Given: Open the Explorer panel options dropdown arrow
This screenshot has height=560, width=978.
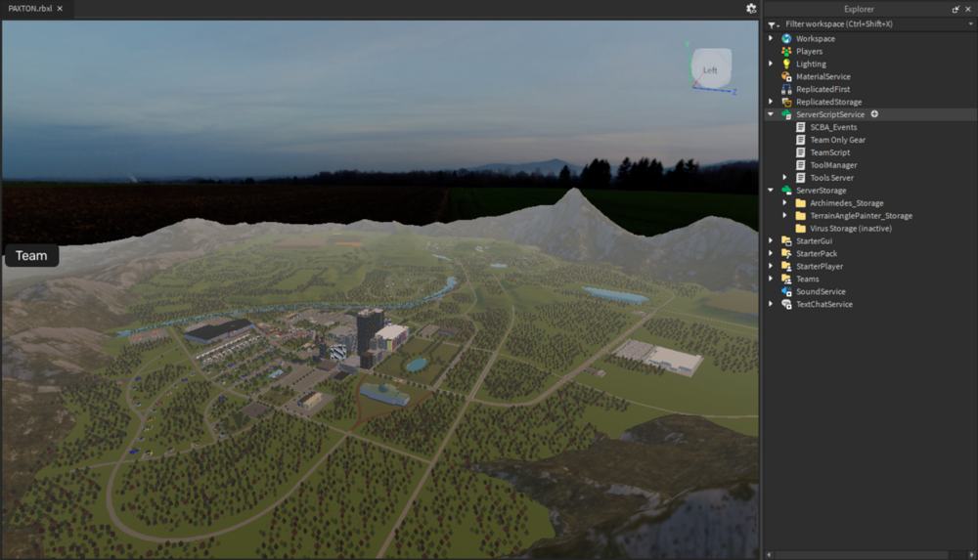Looking at the screenshot, I should [970, 24].
